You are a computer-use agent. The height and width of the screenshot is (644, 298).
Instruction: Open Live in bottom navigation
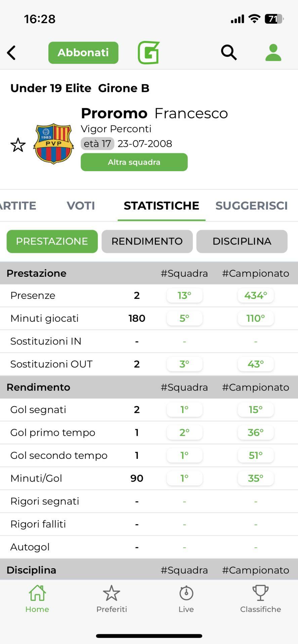click(186, 599)
